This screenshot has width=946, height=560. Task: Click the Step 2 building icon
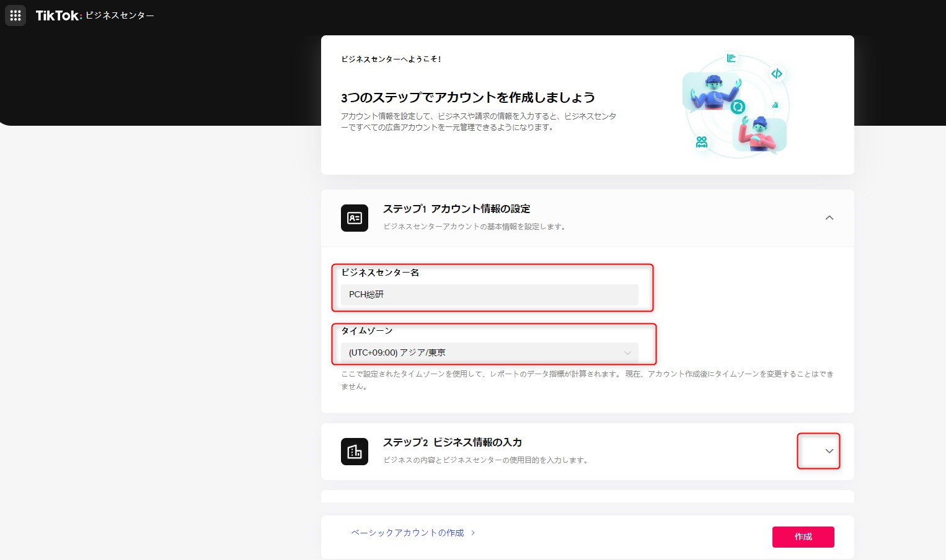click(355, 452)
